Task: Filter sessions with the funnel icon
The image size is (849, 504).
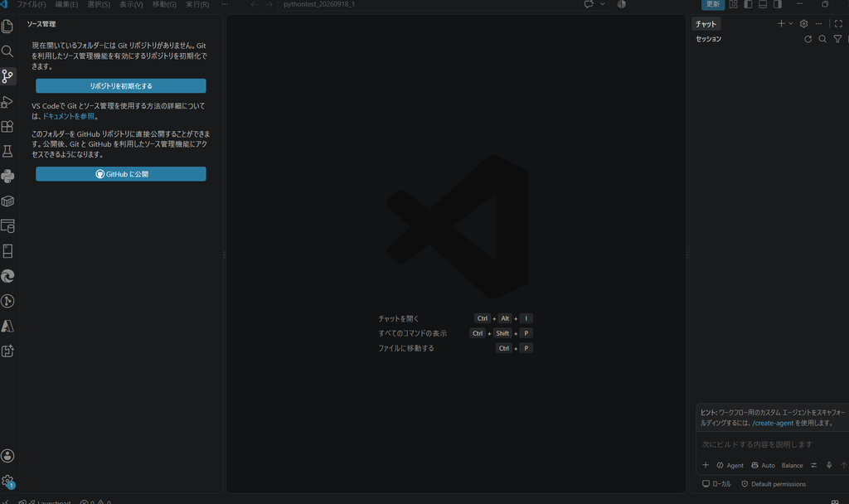Action: (837, 39)
